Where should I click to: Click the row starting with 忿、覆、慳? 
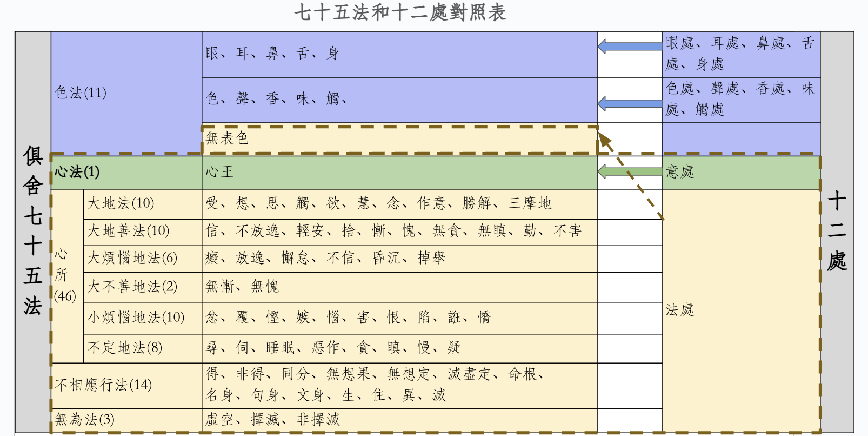point(399,318)
